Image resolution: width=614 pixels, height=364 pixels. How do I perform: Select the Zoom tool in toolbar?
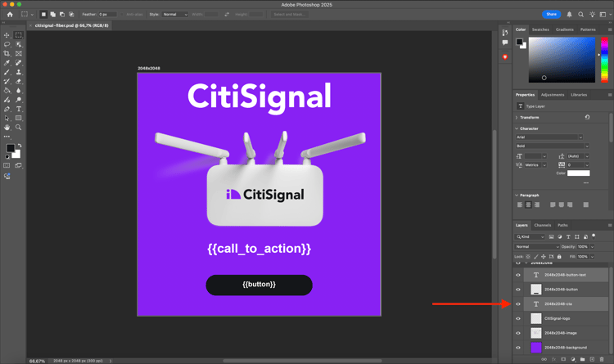click(x=19, y=128)
